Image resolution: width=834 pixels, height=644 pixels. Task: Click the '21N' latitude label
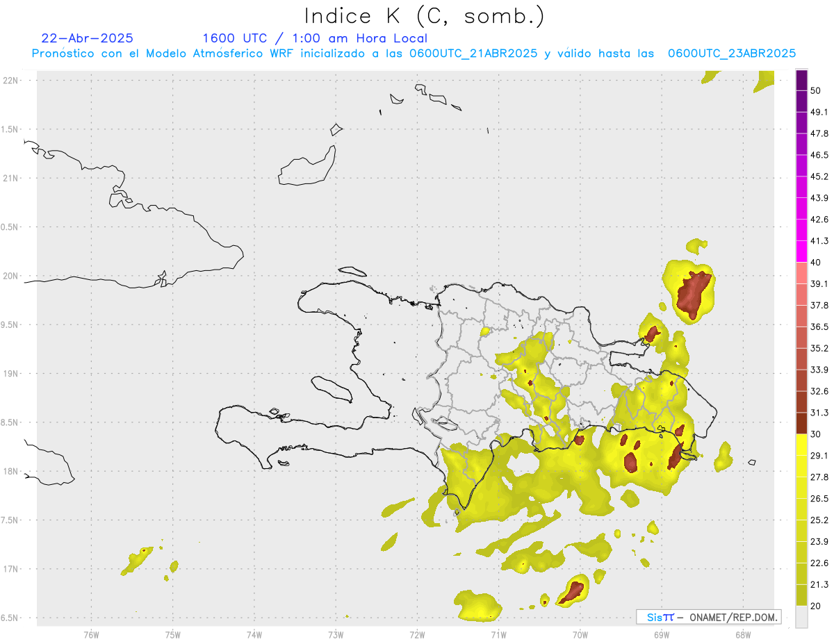(12, 179)
